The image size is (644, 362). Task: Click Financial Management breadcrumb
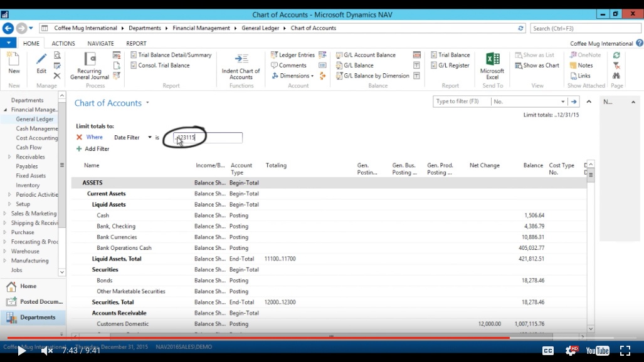[201, 28]
